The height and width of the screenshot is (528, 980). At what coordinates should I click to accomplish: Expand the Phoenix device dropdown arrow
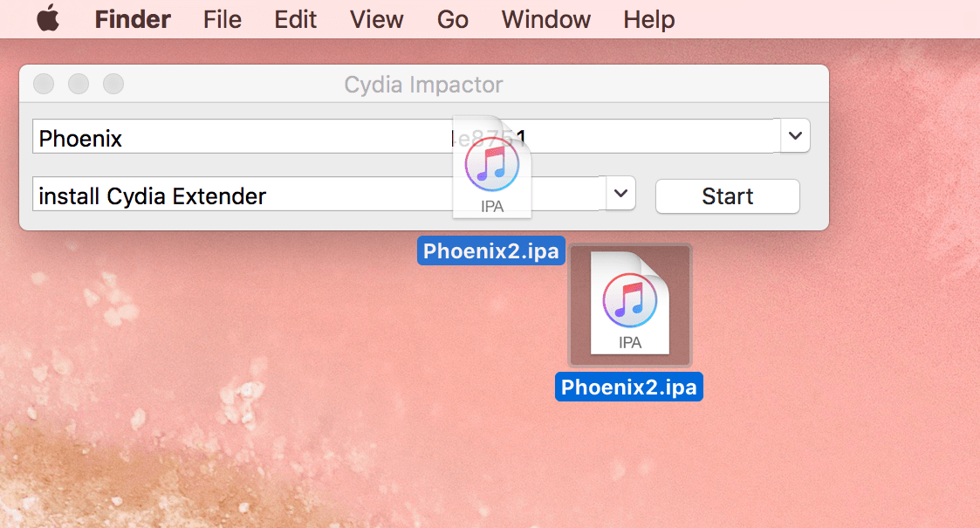coord(795,135)
